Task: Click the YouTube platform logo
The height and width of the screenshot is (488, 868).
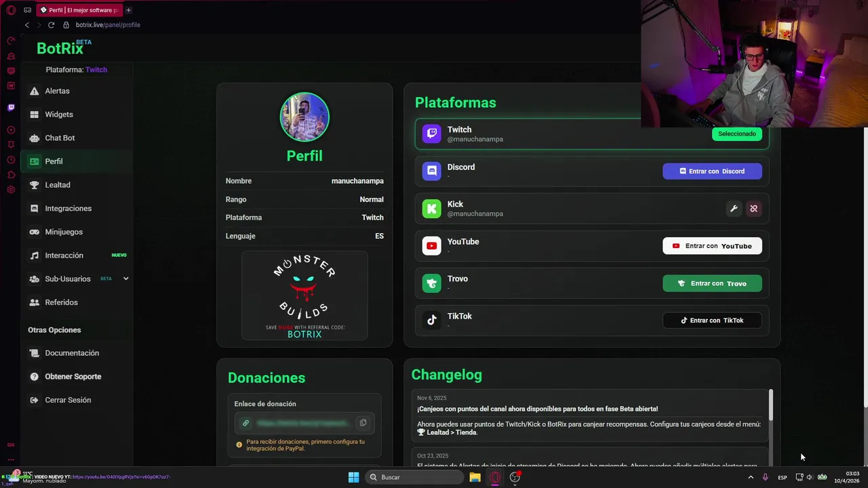Action: [431, 245]
